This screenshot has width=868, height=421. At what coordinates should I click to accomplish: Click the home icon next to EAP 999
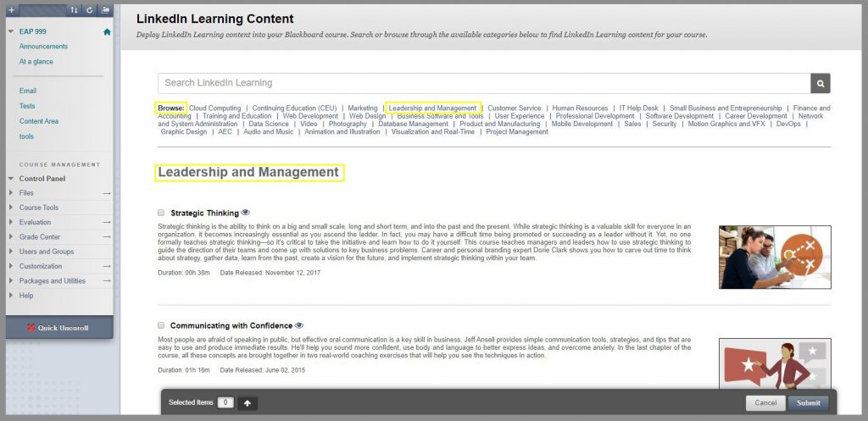click(x=107, y=31)
